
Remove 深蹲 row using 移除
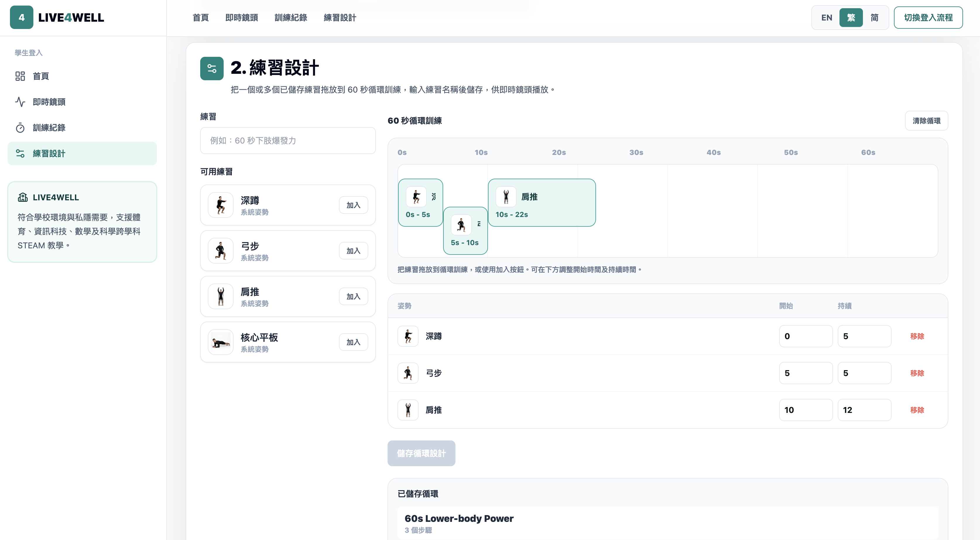click(x=917, y=336)
